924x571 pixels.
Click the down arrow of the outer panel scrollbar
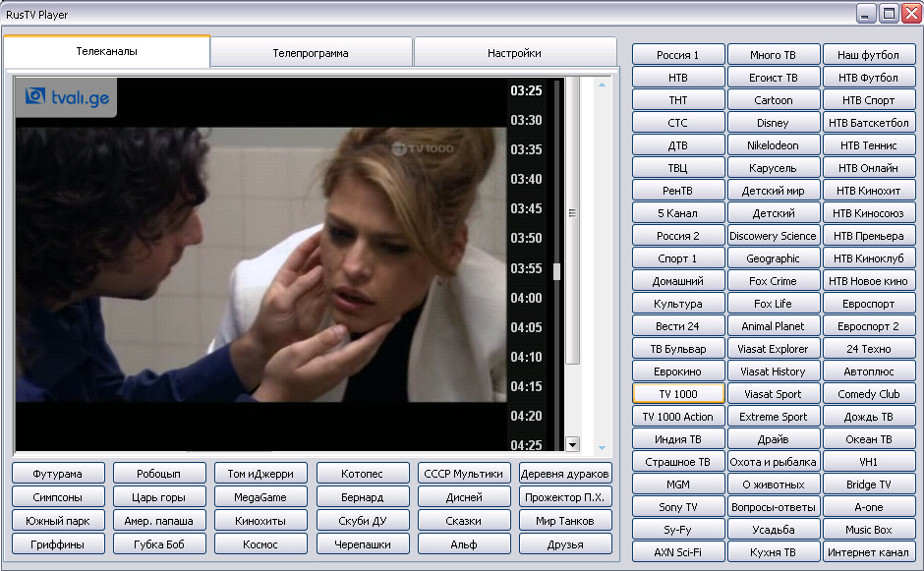602,447
